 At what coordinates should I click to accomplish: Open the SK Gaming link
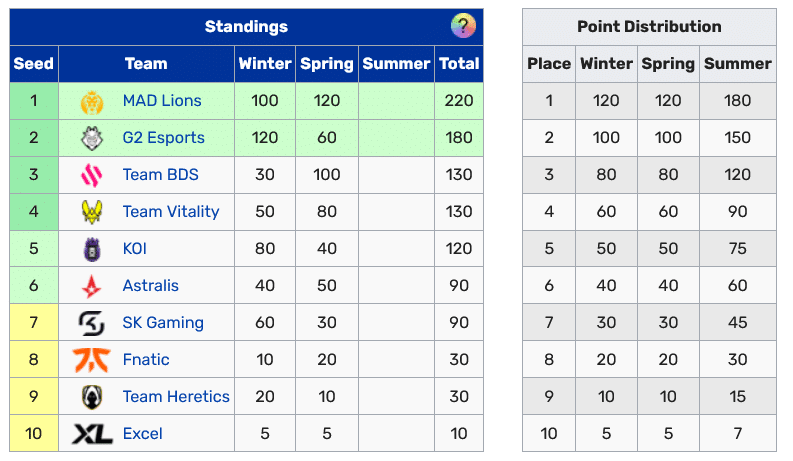163,323
